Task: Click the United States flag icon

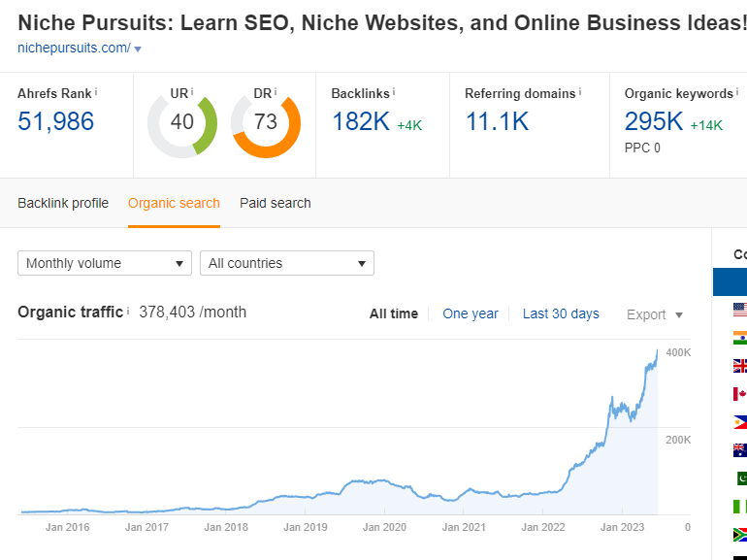Action: (740, 310)
